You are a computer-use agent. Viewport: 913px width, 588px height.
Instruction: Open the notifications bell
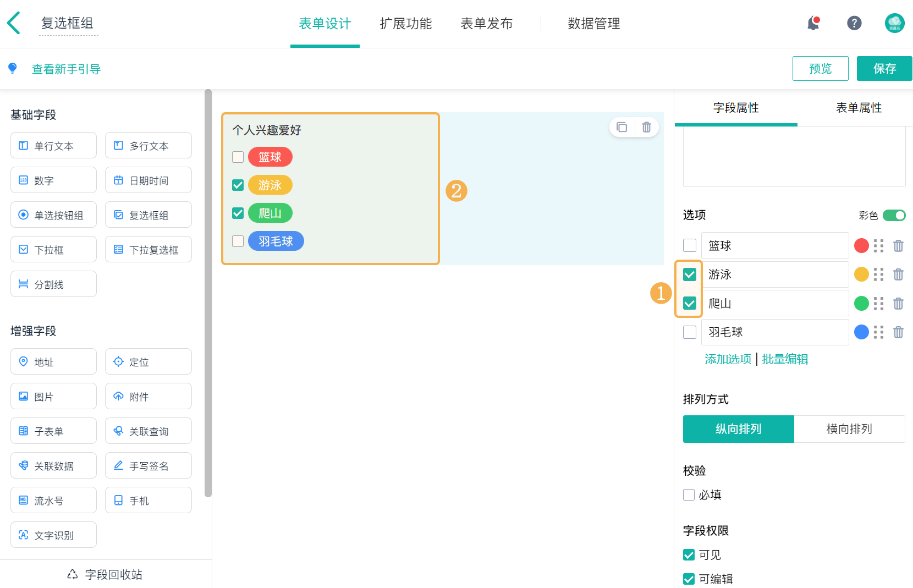[x=813, y=23]
